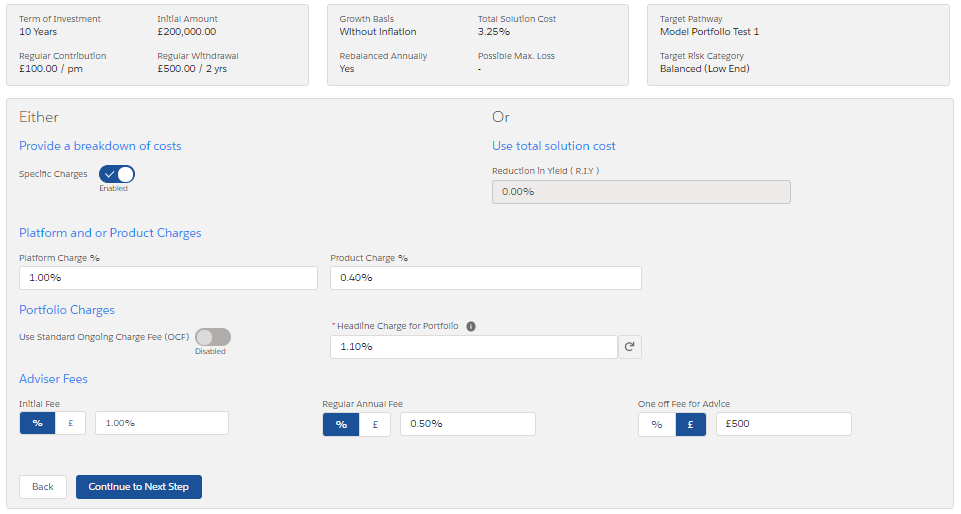Click the Product Charge % field
Screen dimensions: 961x514
(x=486, y=277)
